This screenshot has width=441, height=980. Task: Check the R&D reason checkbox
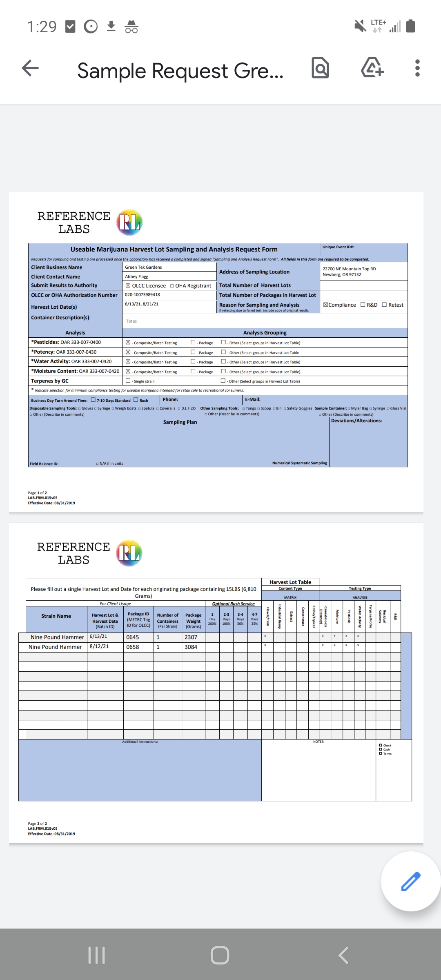pos(363,305)
